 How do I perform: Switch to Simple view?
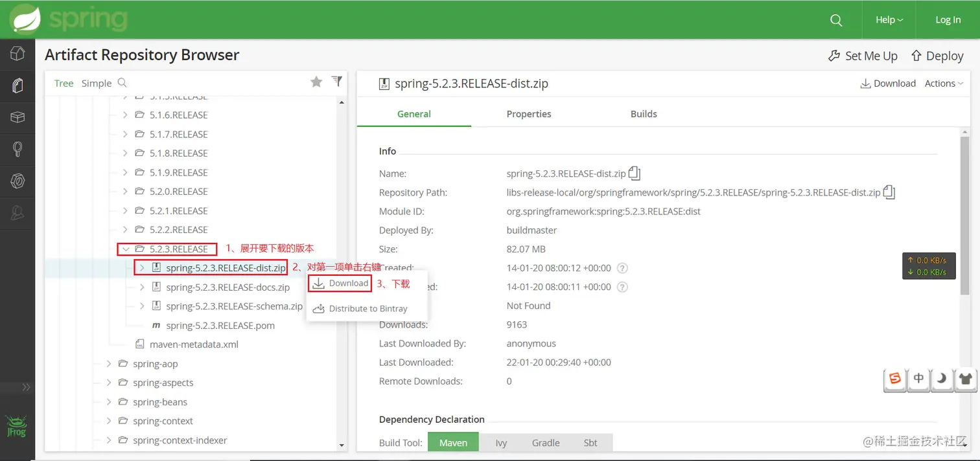tap(97, 83)
